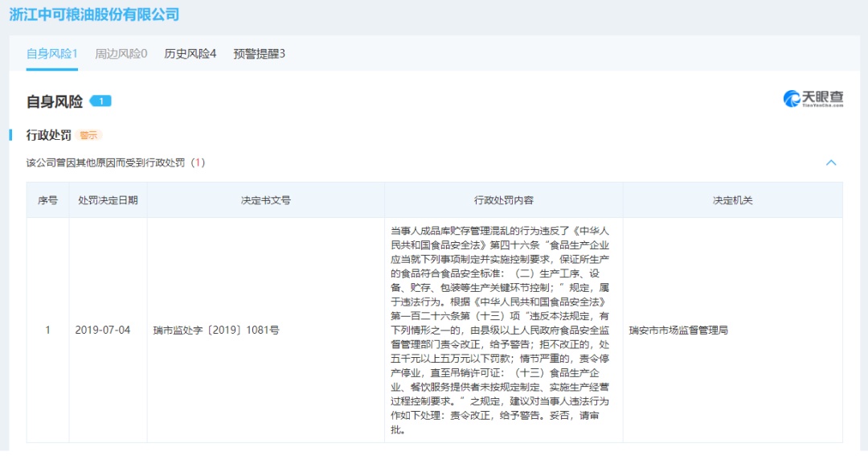Click the orange 警示 warning tag

88,135
